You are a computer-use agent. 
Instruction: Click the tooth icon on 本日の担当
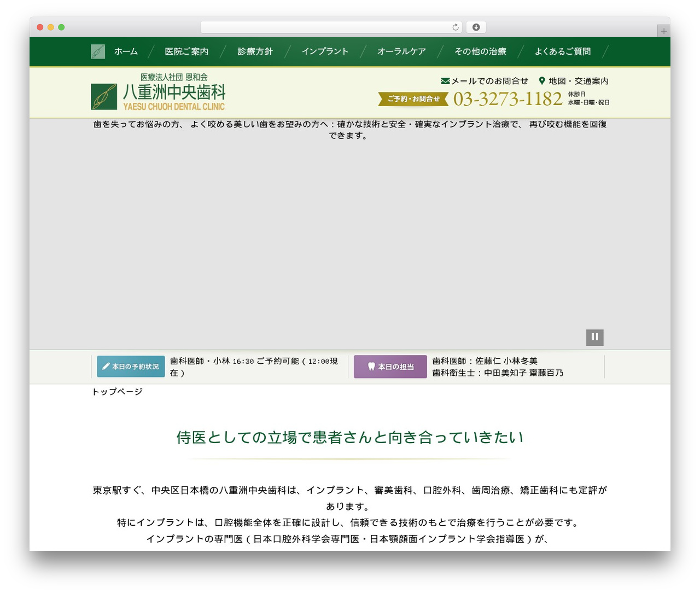point(371,367)
